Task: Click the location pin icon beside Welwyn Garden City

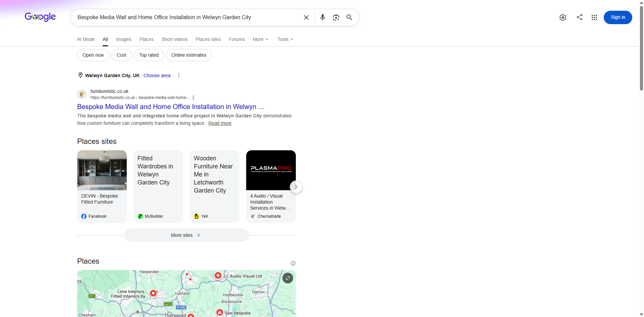Action: (x=80, y=75)
